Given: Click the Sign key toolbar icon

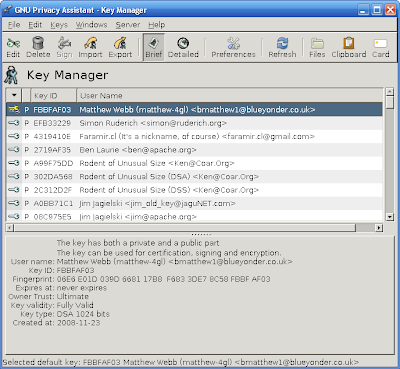Looking at the screenshot, I should pos(64,47).
